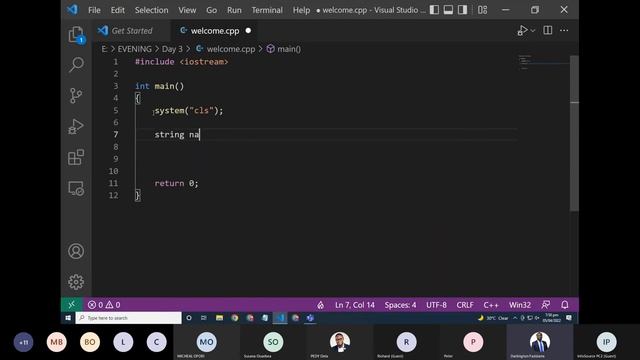
Task: Open the Accounts menu icon
Action: pyautogui.click(x=76, y=251)
